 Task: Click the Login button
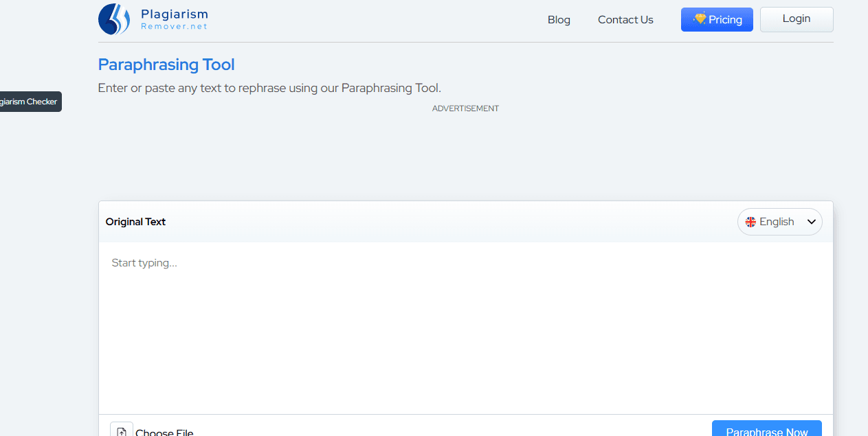click(796, 19)
